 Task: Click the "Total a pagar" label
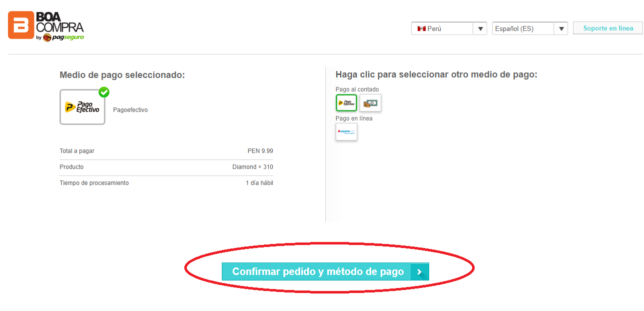(77, 151)
